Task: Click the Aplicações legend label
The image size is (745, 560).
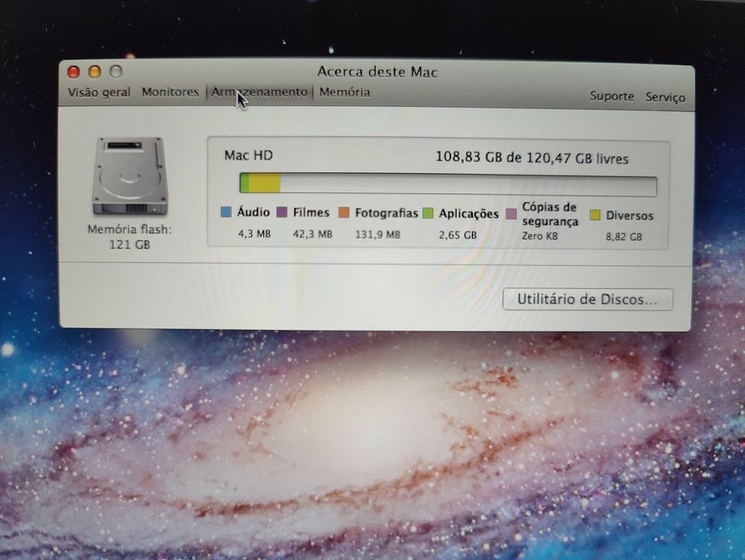Action: click(469, 214)
